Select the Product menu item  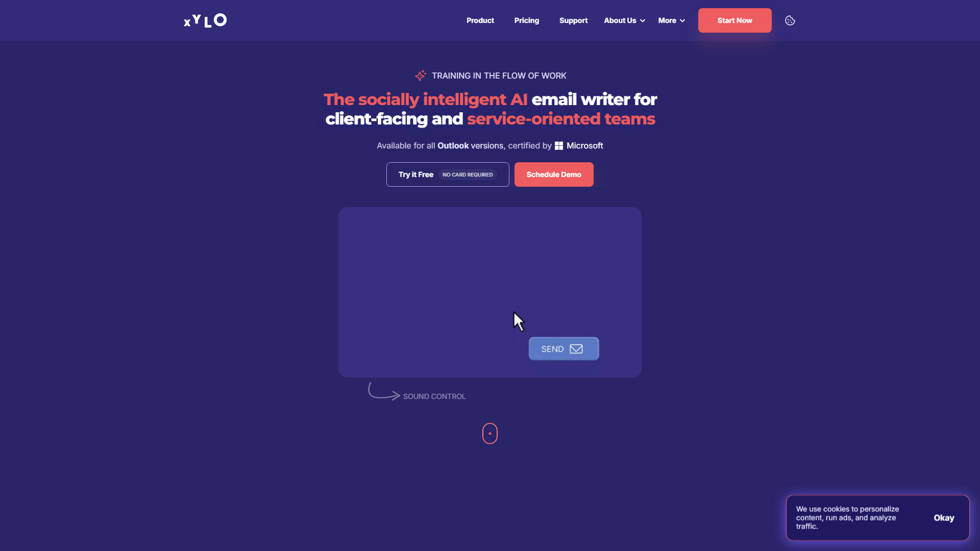480,20
